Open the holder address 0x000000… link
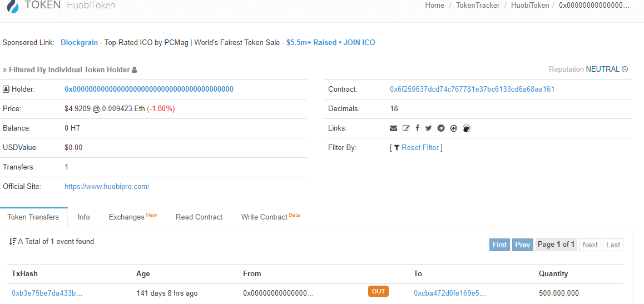The image size is (644, 304). (x=149, y=89)
